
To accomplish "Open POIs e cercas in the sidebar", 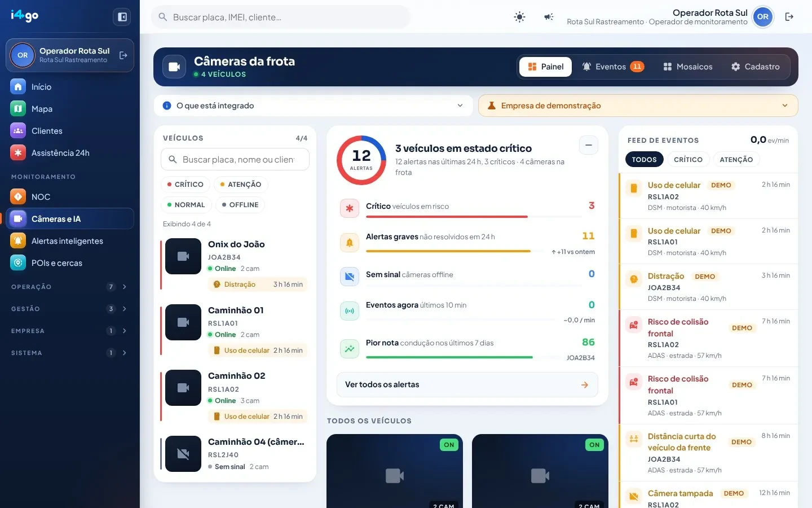I will [x=70, y=263].
